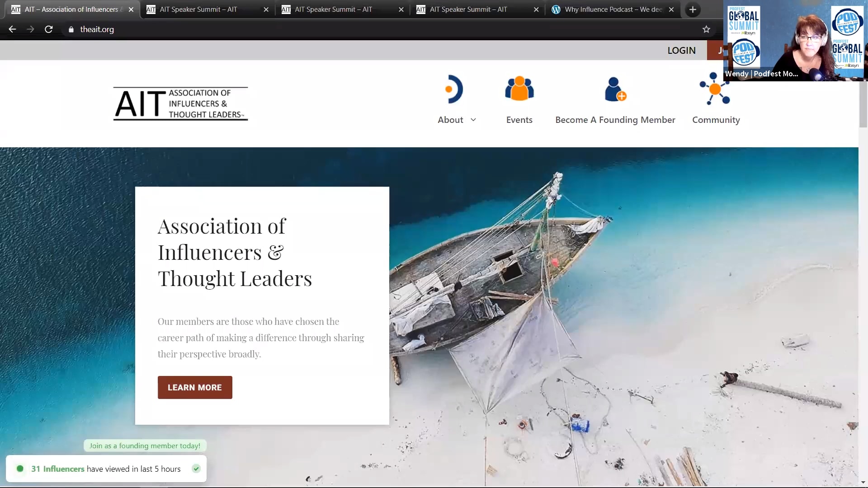Click the Community network nodes icon
The width and height of the screenshot is (868, 488).
[x=715, y=89]
